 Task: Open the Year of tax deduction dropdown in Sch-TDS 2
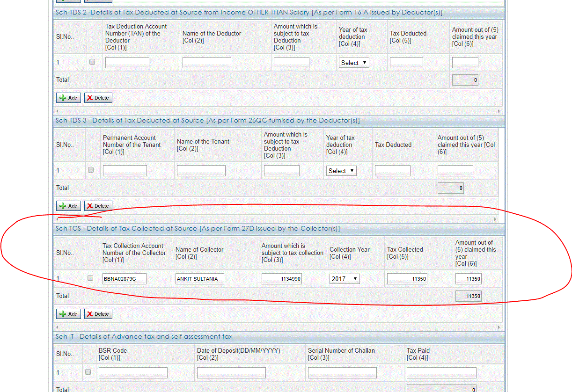click(353, 62)
